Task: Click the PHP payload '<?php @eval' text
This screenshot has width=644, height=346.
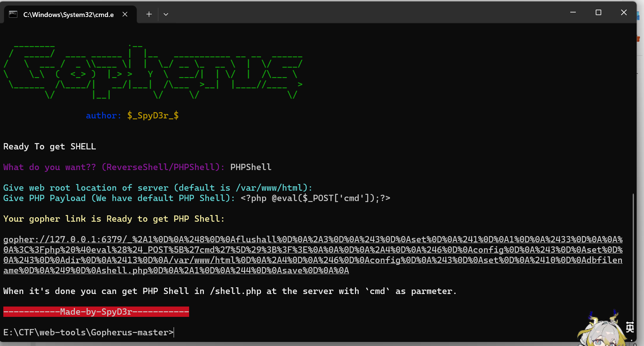Action: coord(316,198)
